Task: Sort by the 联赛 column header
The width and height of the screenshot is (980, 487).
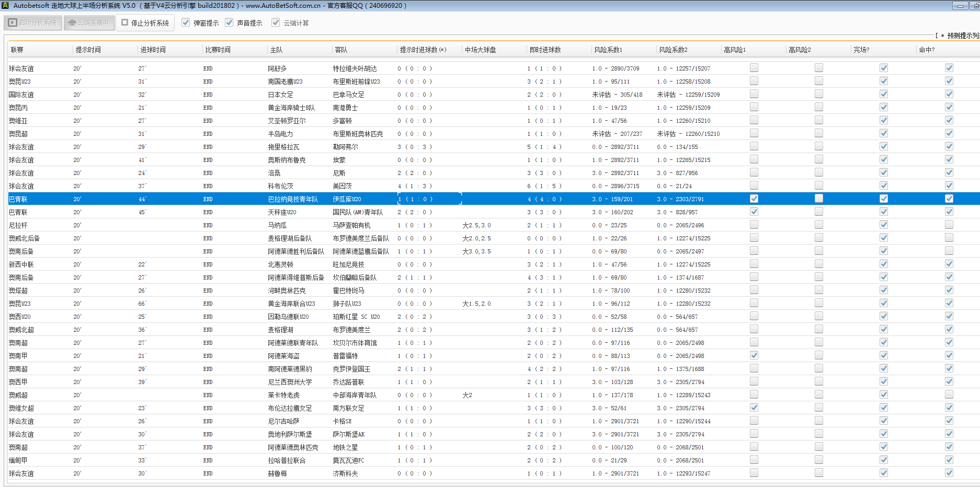Action: click(x=17, y=50)
